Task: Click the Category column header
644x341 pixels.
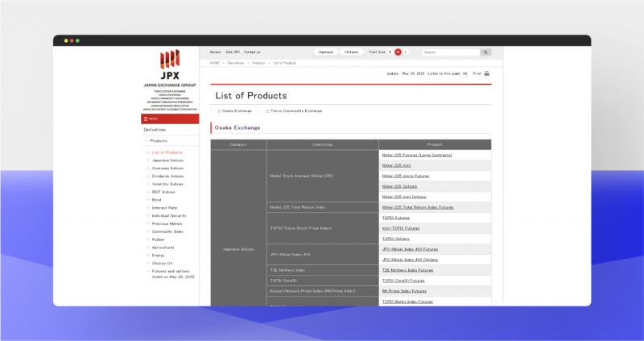Action: tap(238, 145)
